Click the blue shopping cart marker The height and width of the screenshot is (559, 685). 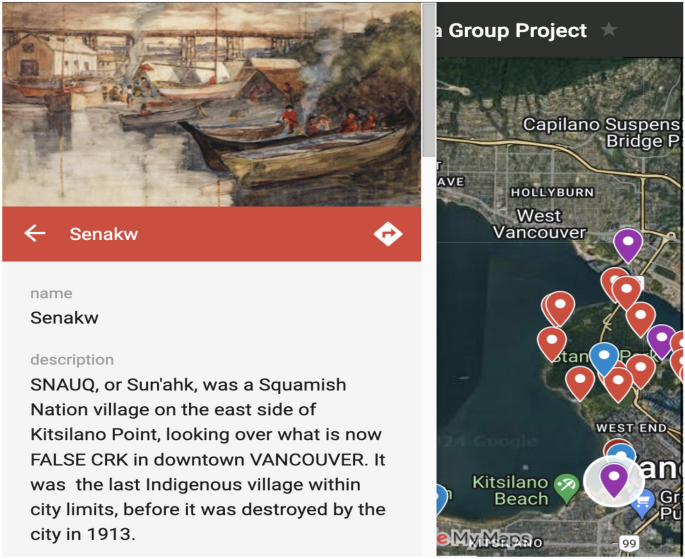tap(642, 504)
